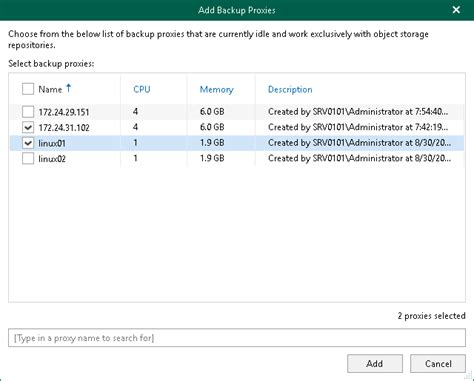
Task: Click the 'Select backup proxies:' label
Action: tap(51, 64)
